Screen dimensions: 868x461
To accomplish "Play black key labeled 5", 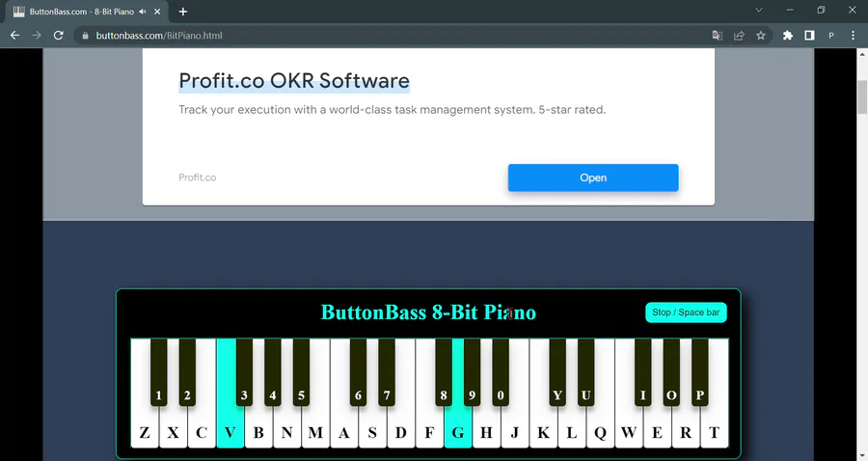I will (x=301, y=372).
